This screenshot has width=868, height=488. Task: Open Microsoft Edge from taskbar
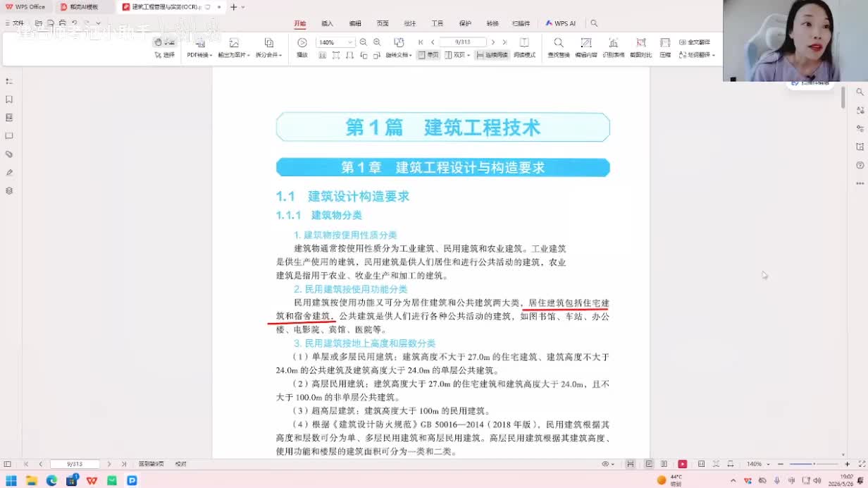[x=51, y=480]
